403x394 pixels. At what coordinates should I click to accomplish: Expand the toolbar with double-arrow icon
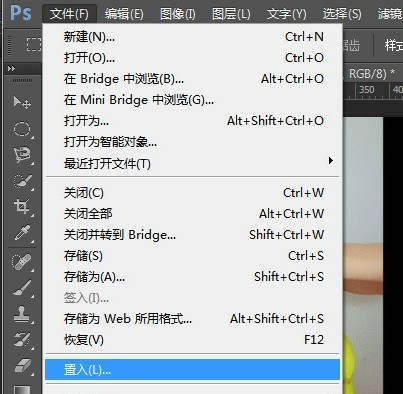[x=11, y=68]
